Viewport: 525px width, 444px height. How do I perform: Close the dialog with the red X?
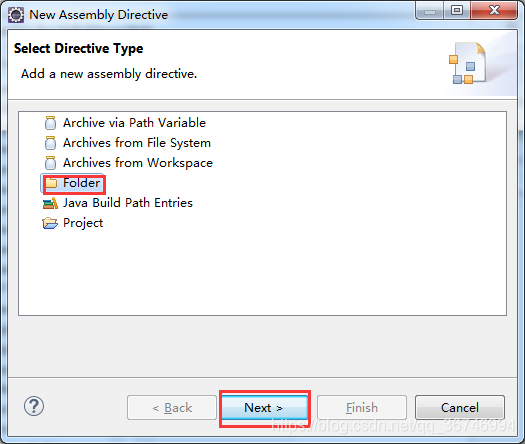click(x=494, y=10)
